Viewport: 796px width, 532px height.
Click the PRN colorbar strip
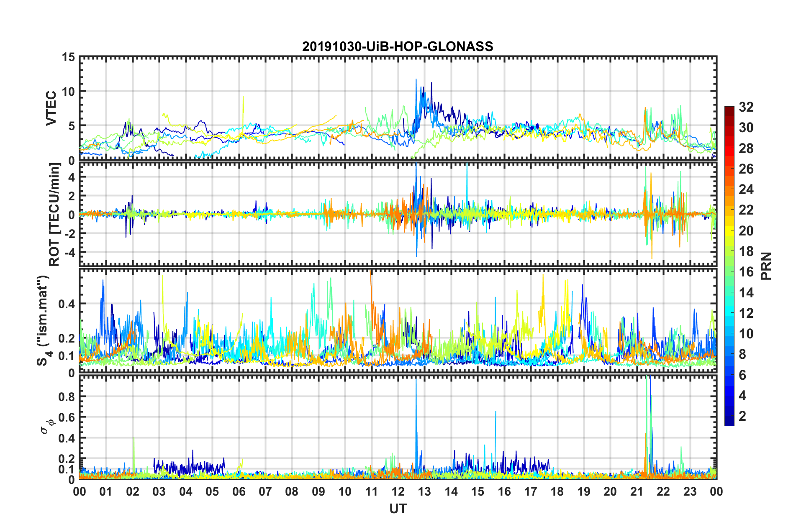(x=729, y=266)
